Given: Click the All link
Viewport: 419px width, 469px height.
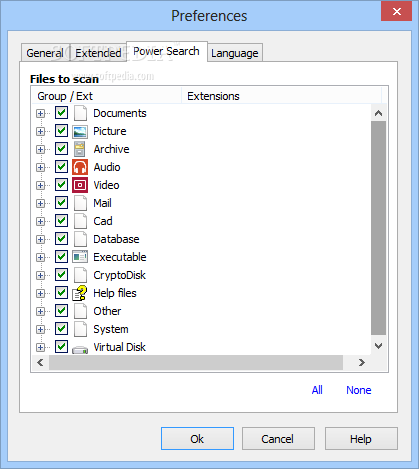Looking at the screenshot, I should 317,390.
